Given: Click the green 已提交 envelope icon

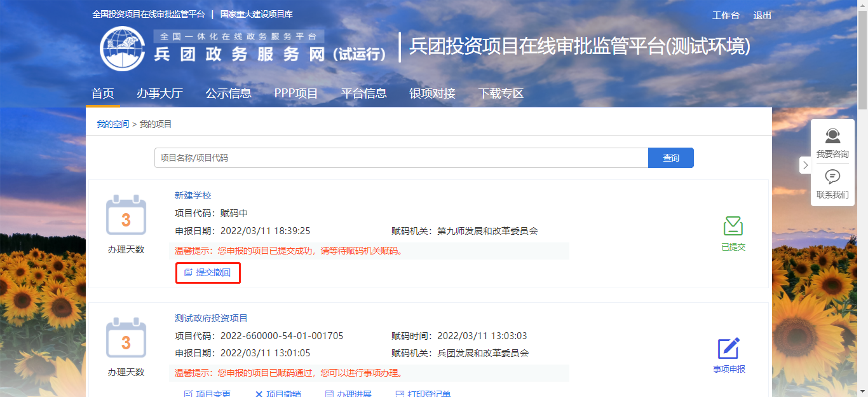Looking at the screenshot, I should click(733, 226).
